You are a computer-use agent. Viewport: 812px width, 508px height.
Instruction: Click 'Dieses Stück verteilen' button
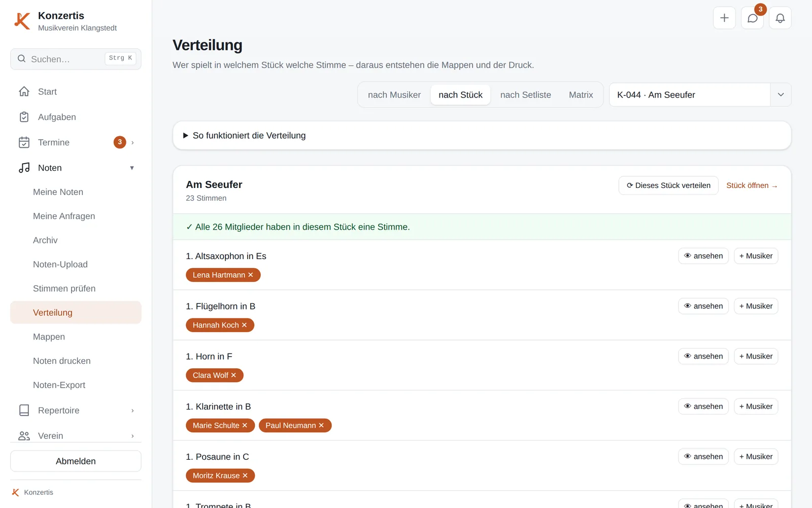pos(668,185)
